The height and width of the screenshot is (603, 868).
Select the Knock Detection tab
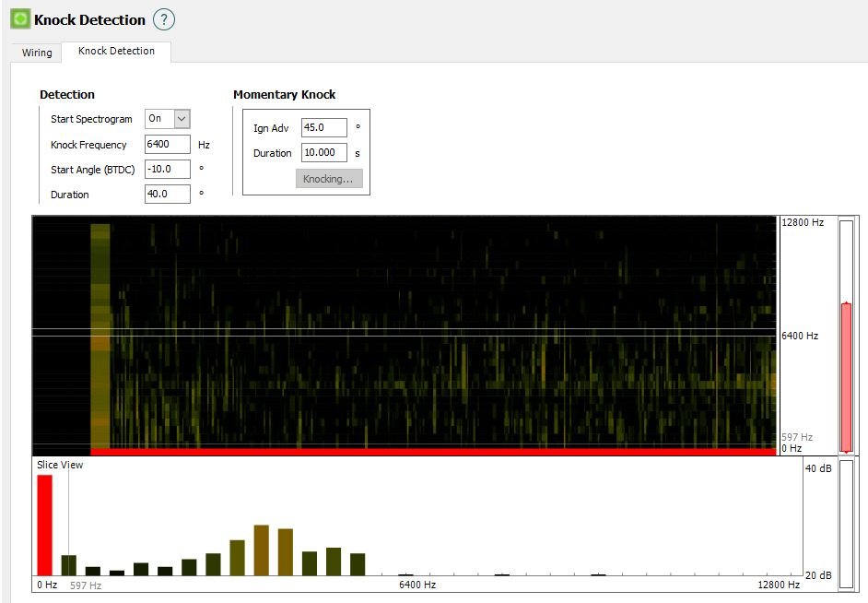(x=116, y=51)
